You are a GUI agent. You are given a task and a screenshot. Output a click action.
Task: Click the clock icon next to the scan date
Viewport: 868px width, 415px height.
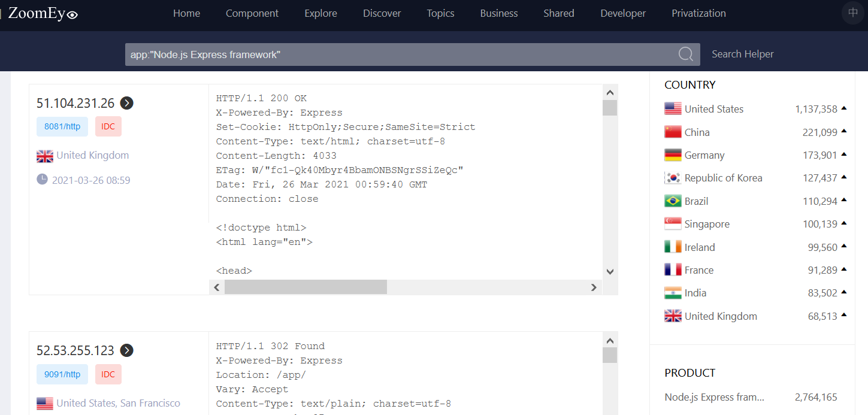(42, 180)
